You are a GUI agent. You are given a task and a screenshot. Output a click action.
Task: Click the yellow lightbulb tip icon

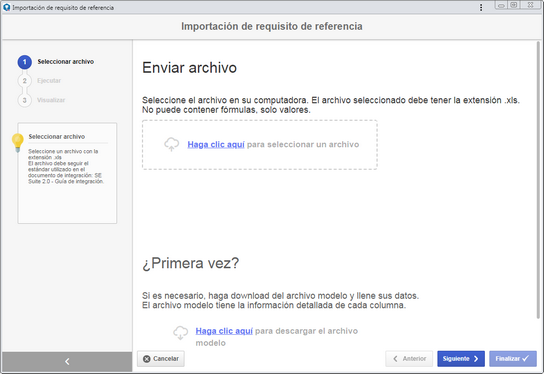[17, 143]
